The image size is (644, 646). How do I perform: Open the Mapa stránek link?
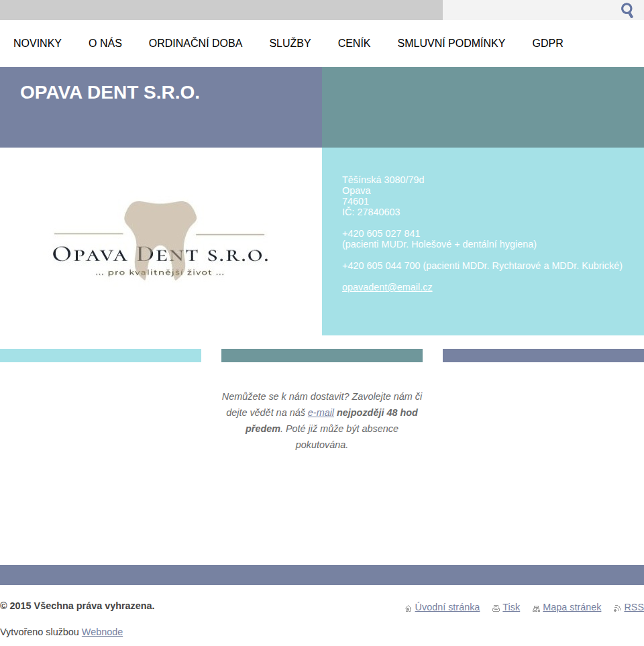click(572, 607)
